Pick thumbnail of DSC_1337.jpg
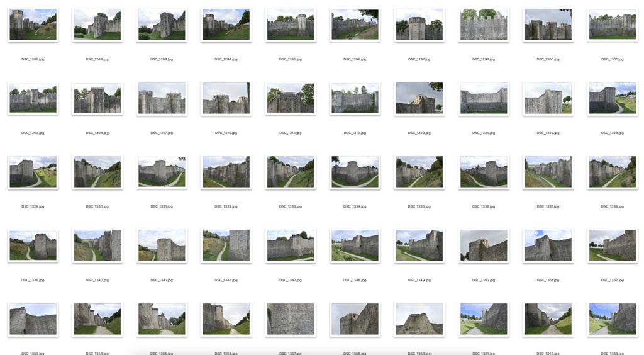This screenshot has width=644, height=355. [x=548, y=172]
